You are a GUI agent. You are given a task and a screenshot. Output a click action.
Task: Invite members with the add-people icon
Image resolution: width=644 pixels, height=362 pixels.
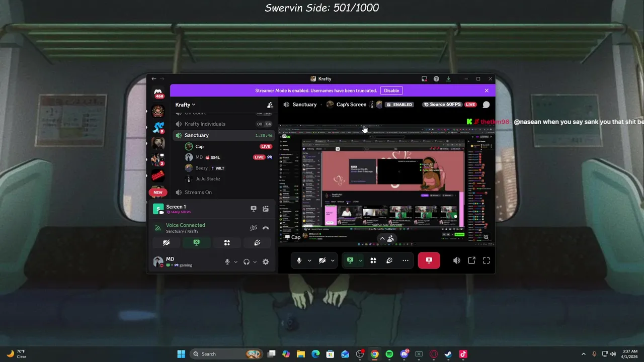[x=270, y=105]
